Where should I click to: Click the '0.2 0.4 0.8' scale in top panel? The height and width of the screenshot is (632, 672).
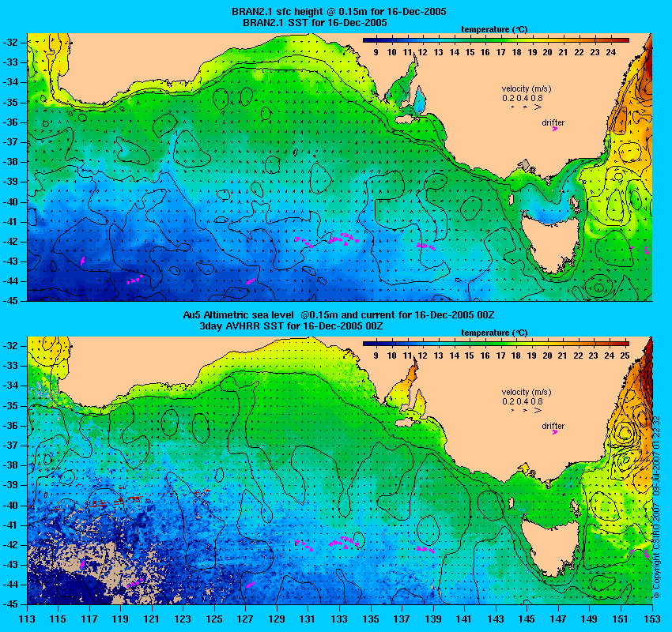click(523, 98)
